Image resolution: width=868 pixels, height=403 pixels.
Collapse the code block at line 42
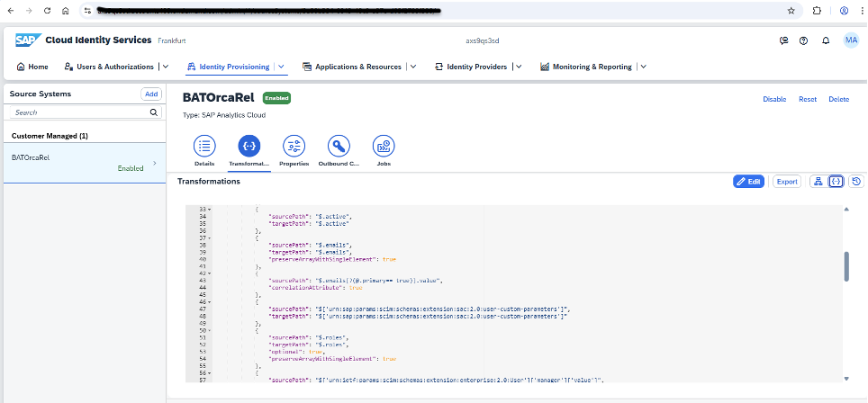coord(210,273)
